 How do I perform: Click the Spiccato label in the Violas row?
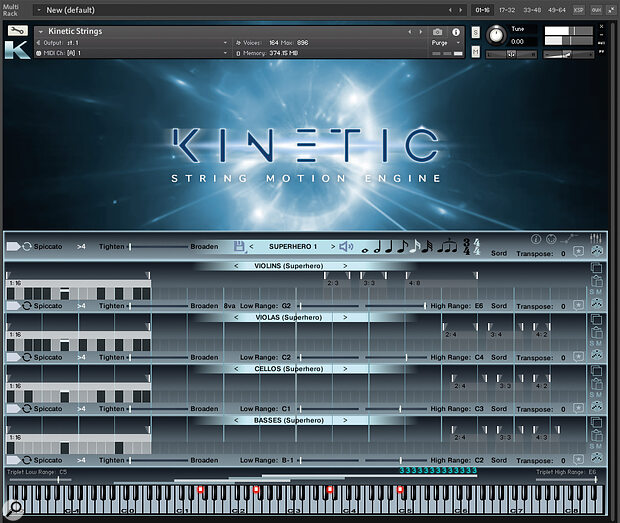tap(48, 357)
